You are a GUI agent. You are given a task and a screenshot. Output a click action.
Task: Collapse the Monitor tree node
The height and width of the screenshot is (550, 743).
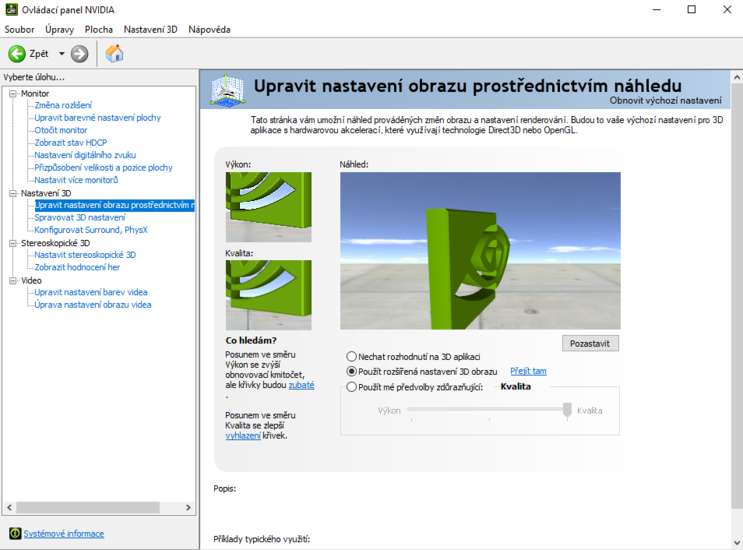pos(13,93)
